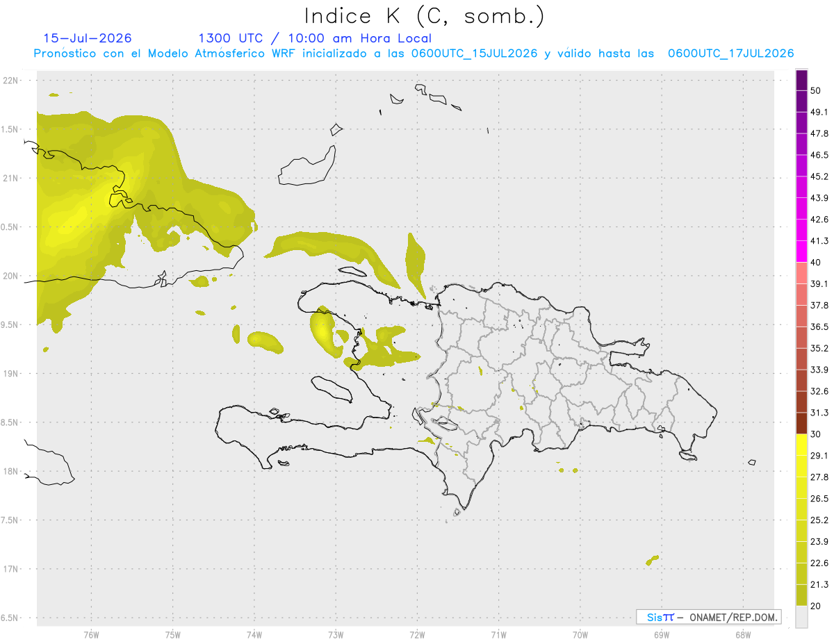Click the colorbar value '22.6'
The width and height of the screenshot is (834, 644).
[819, 563]
